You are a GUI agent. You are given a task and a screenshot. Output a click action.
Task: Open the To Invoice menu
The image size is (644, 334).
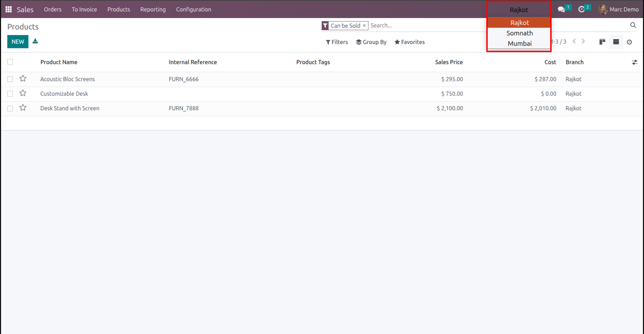click(84, 9)
